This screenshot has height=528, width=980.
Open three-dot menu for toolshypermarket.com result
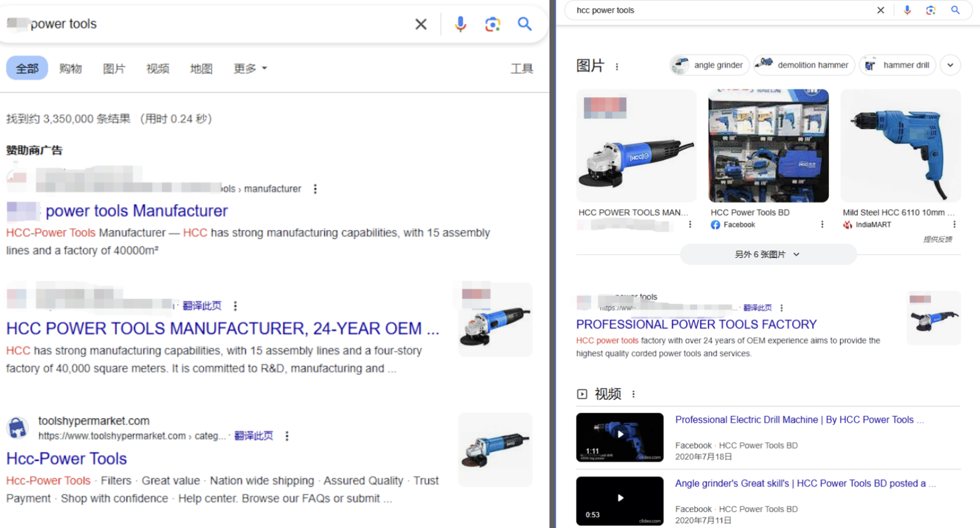[287, 436]
